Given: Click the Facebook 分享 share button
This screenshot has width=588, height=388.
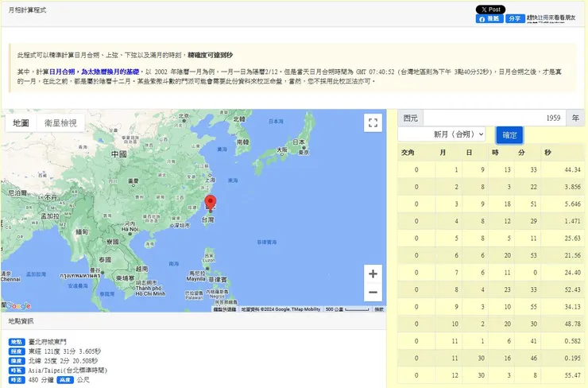Looking at the screenshot, I should click(x=514, y=18).
